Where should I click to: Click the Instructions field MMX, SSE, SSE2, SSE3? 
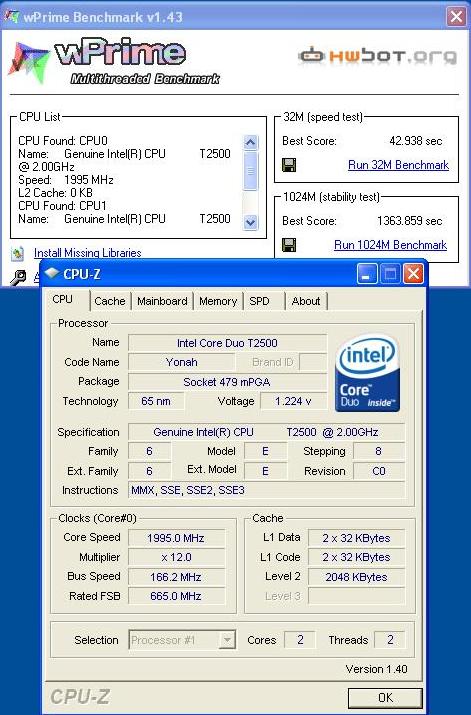click(x=266, y=490)
